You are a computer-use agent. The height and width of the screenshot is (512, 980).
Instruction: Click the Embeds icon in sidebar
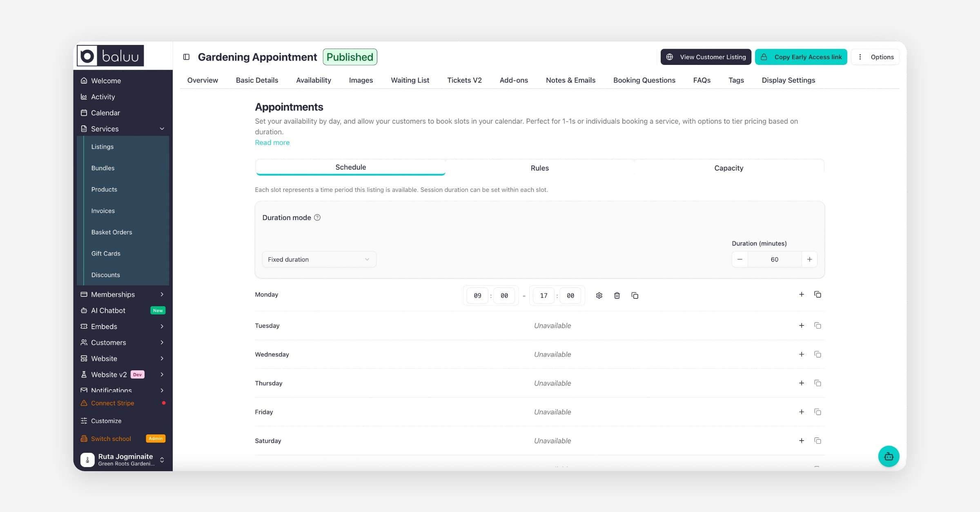[84, 326]
